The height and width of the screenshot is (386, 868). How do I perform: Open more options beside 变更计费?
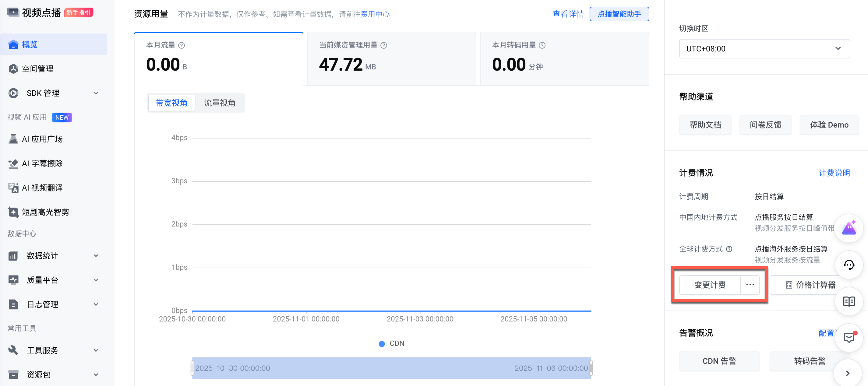(750, 285)
